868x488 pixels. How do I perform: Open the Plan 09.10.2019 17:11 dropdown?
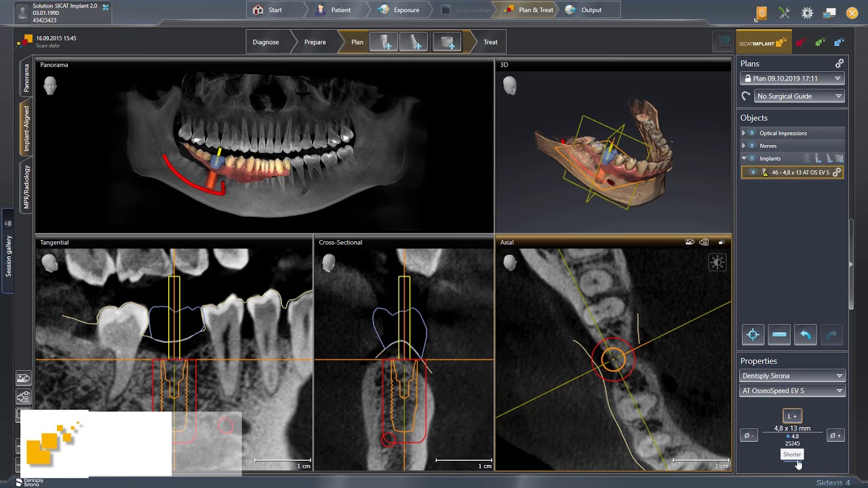792,79
